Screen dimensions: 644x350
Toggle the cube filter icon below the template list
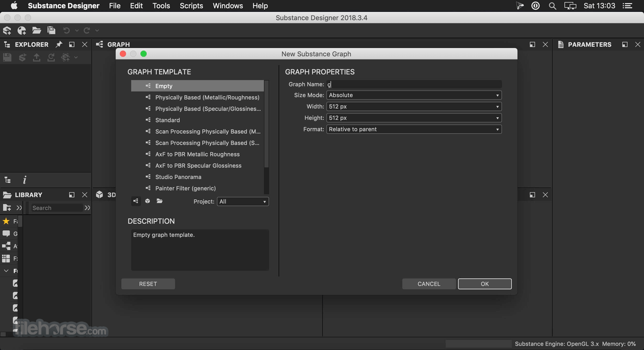148,201
